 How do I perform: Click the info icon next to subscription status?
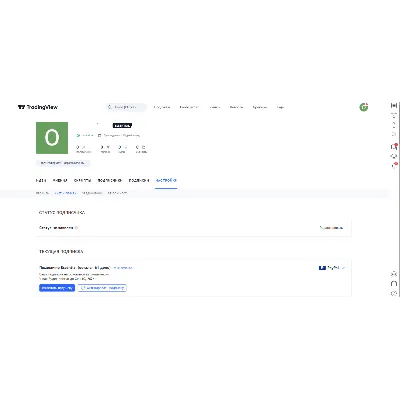[x=76, y=228]
